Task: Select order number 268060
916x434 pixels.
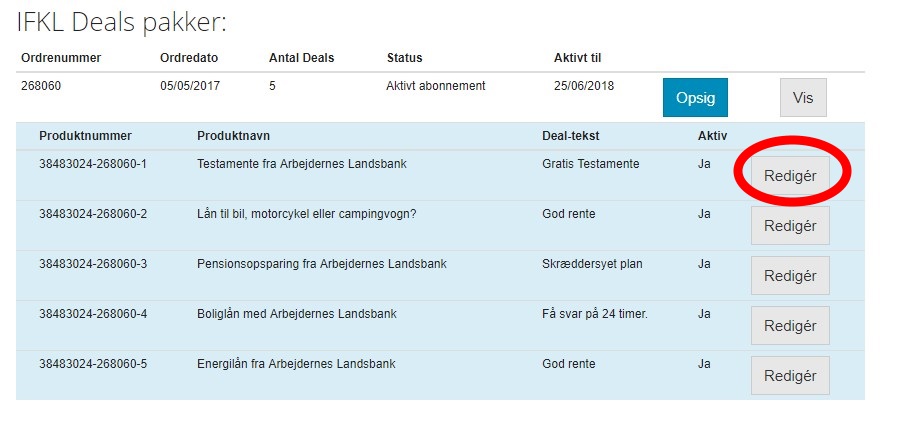Action: (x=41, y=86)
